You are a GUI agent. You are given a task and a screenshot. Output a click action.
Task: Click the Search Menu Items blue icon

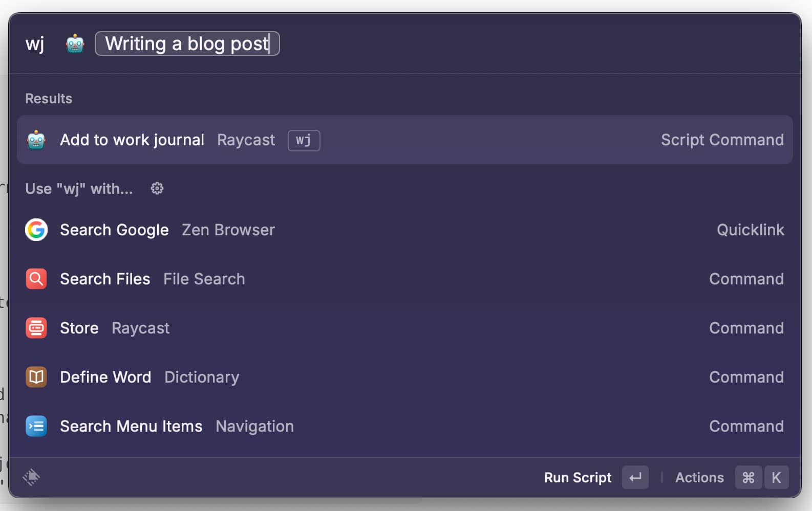point(36,426)
